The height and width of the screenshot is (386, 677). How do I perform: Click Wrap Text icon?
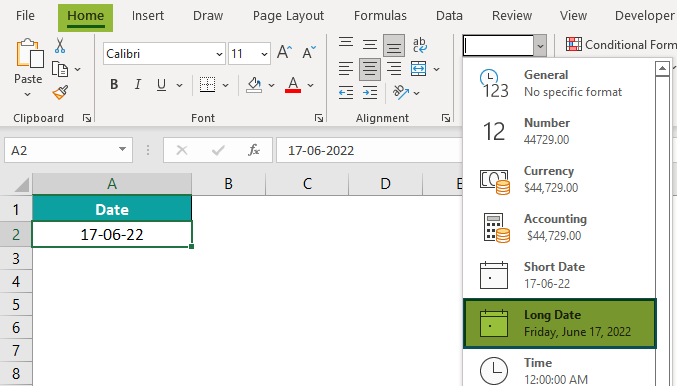tap(419, 45)
